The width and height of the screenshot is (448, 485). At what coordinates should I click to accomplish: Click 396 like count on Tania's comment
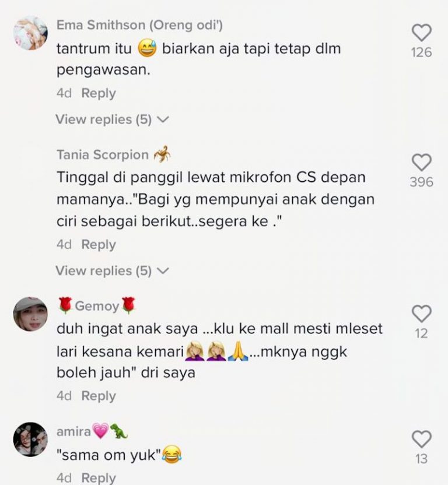pos(421,182)
